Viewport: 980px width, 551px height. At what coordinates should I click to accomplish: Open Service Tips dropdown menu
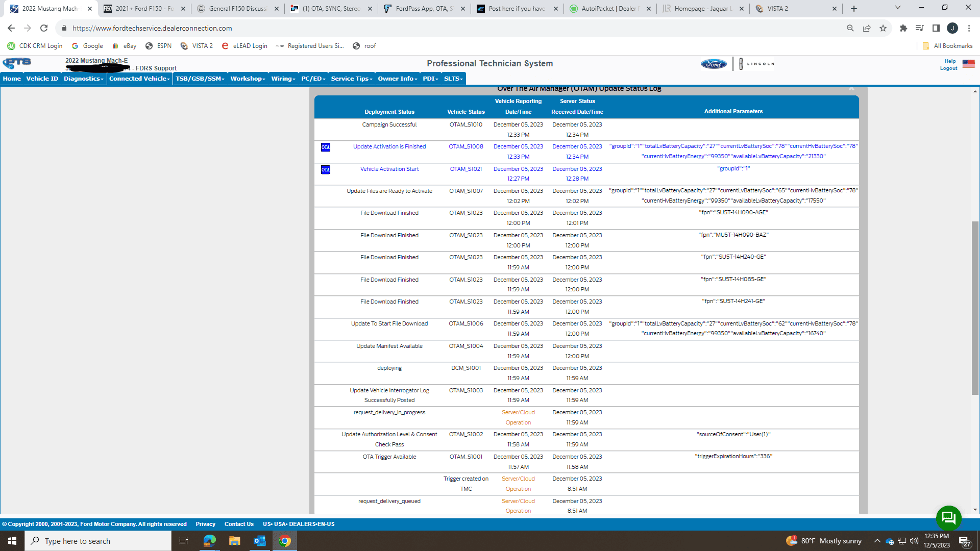point(352,79)
